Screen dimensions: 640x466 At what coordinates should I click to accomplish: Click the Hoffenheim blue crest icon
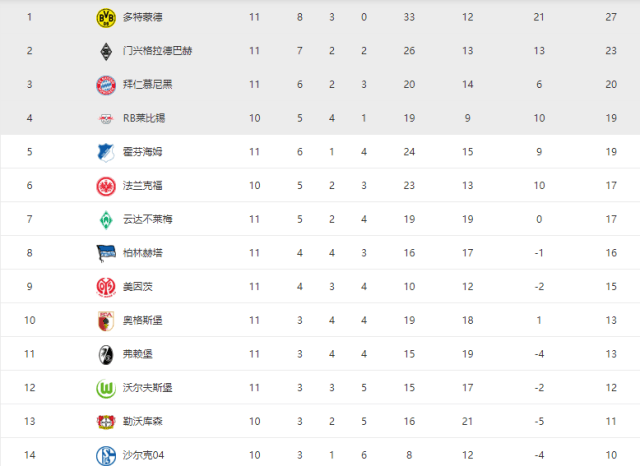(x=105, y=153)
